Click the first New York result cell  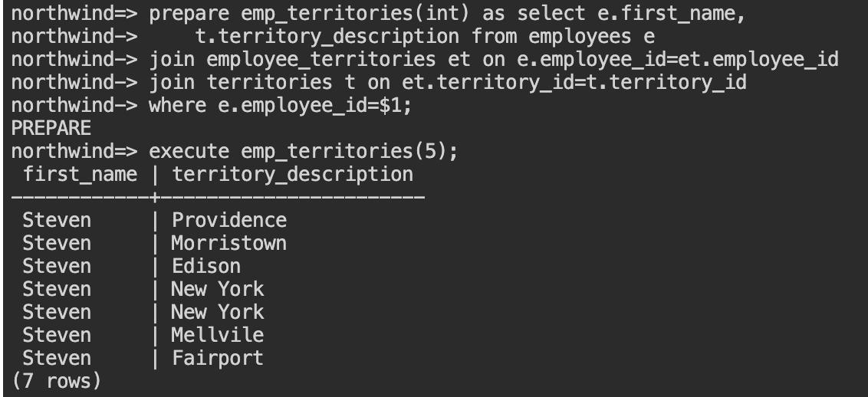click(x=218, y=289)
